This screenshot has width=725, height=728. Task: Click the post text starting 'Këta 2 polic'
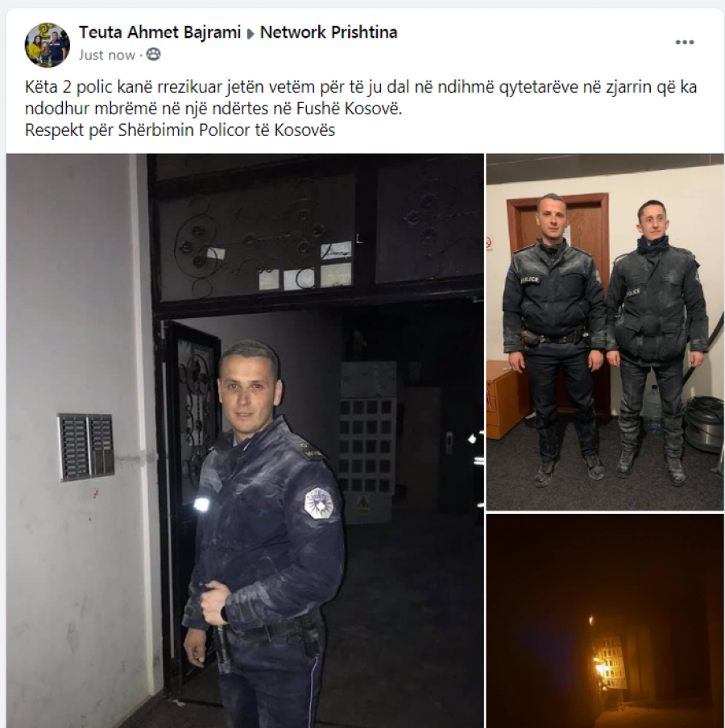[x=361, y=97]
